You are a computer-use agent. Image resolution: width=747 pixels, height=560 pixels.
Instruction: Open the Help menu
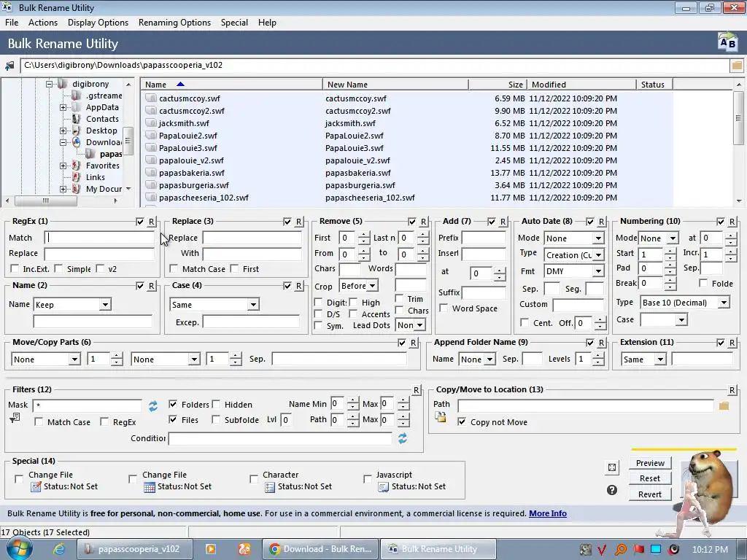point(267,23)
